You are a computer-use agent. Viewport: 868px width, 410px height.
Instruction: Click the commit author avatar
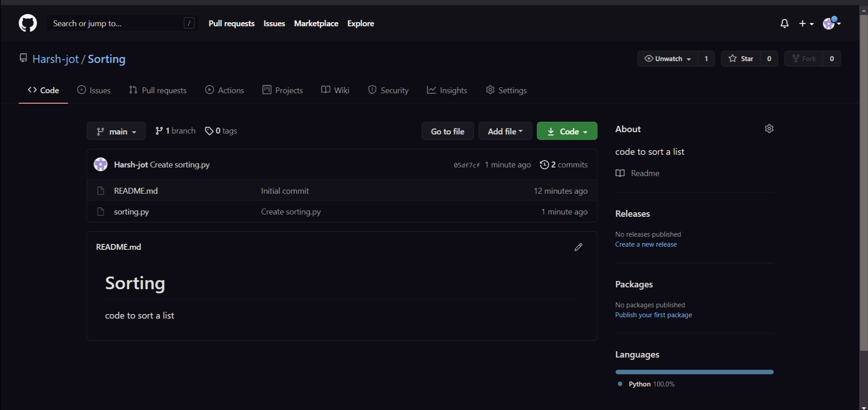pyautogui.click(x=100, y=164)
